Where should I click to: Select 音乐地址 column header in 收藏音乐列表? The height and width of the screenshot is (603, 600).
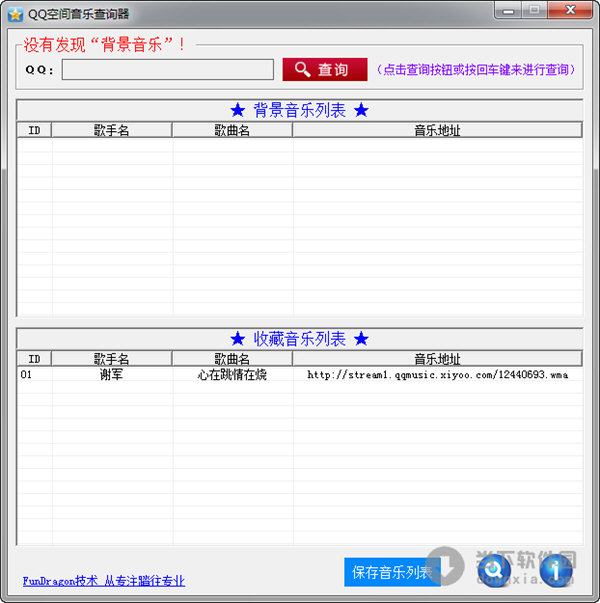(x=437, y=359)
